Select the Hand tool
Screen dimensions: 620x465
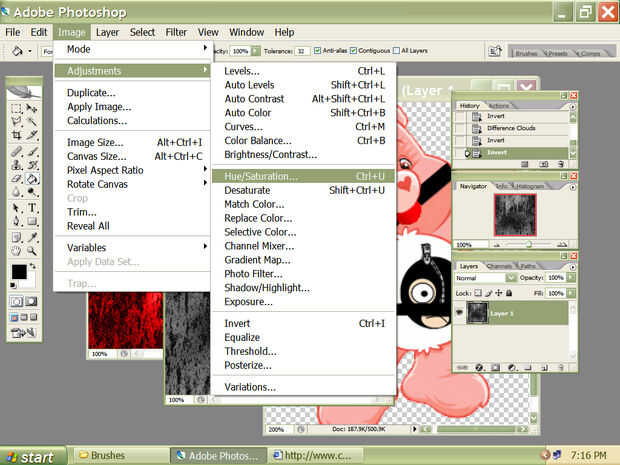pyautogui.click(x=16, y=250)
